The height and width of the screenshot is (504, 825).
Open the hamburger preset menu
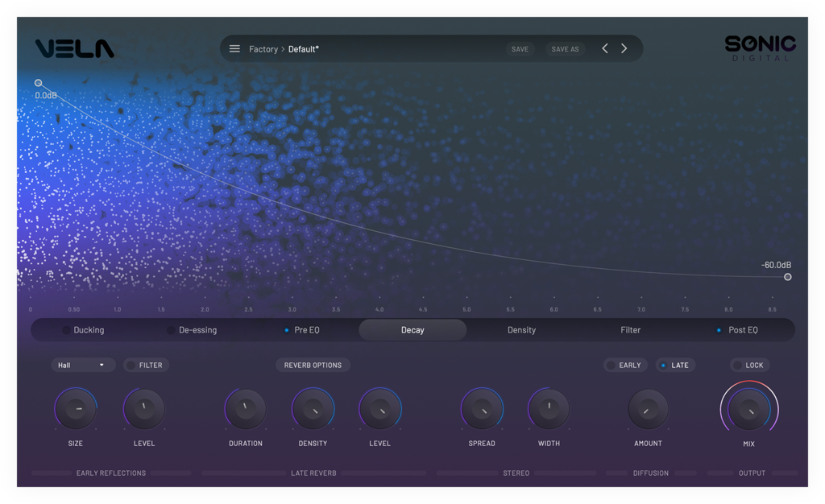[234, 49]
